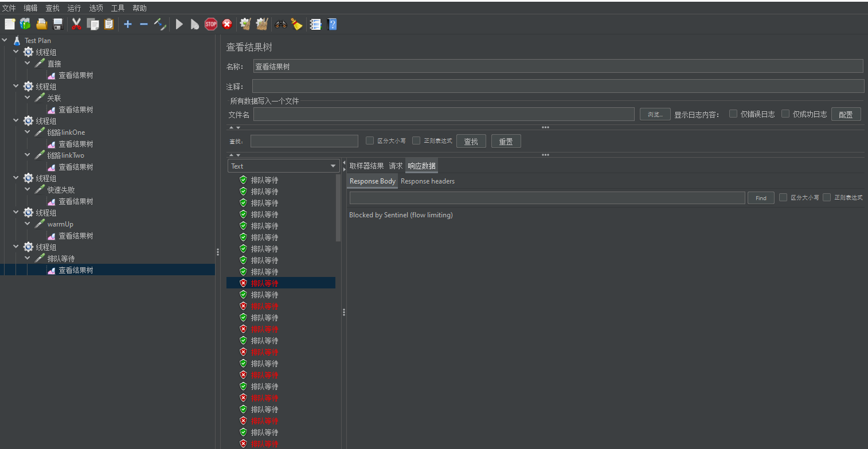The image size is (868, 449).
Task: Open the Text renderer dropdown
Action: 284,166
